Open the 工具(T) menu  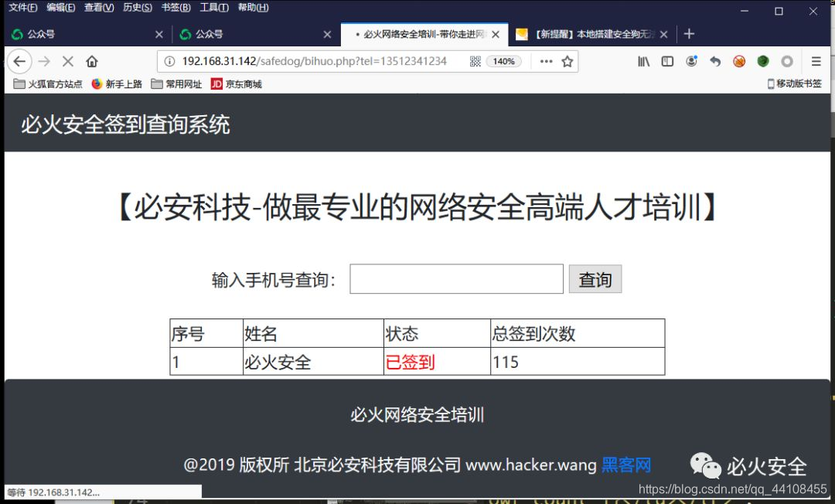pos(214,8)
